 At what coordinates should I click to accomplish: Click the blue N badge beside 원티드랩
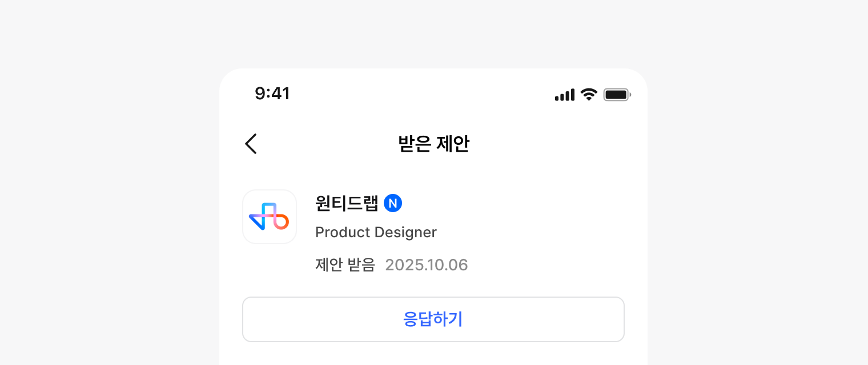click(393, 203)
